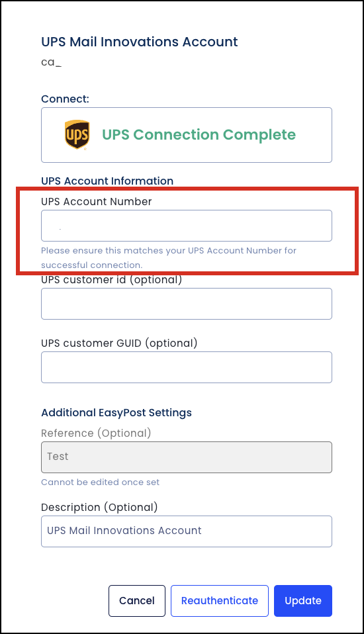Click the Reference (Optional) label
This screenshot has height=634, width=364.
click(96, 433)
